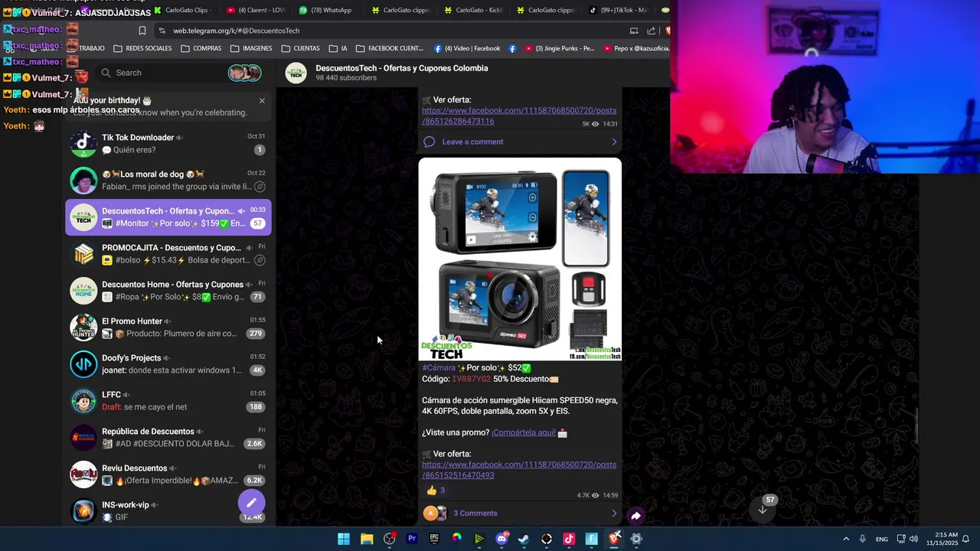The image size is (980, 551).
Task: Open Steam from the taskbar
Action: pyautogui.click(x=524, y=539)
